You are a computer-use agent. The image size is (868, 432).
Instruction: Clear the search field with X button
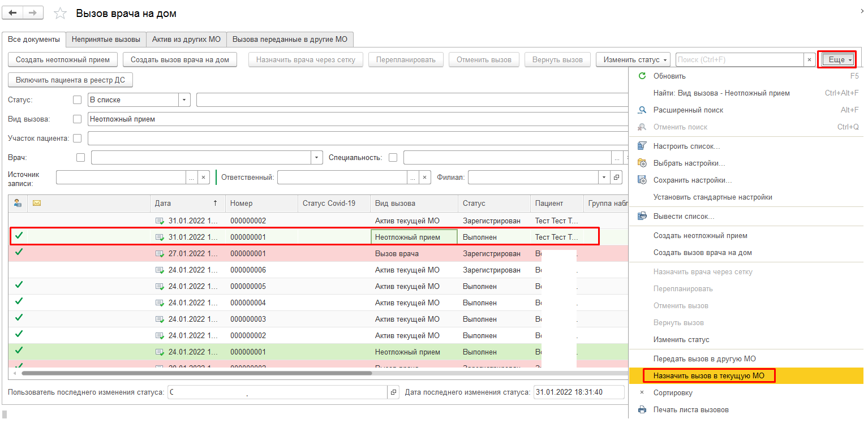(809, 59)
